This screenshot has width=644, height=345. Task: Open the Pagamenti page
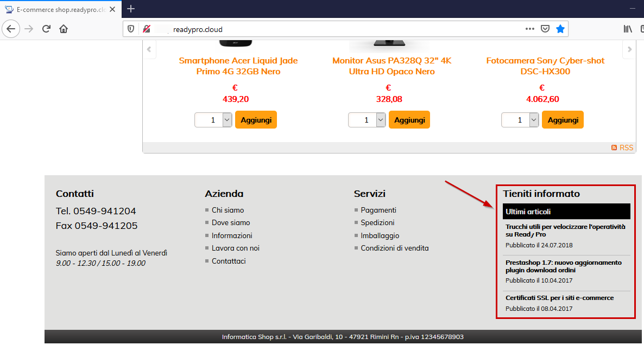pos(378,210)
